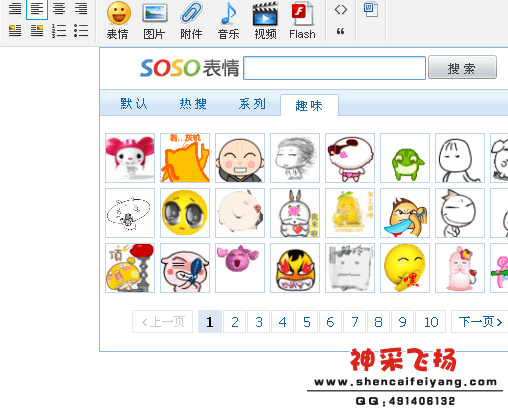
Task: Insert a video with 视频
Action: tap(265, 21)
